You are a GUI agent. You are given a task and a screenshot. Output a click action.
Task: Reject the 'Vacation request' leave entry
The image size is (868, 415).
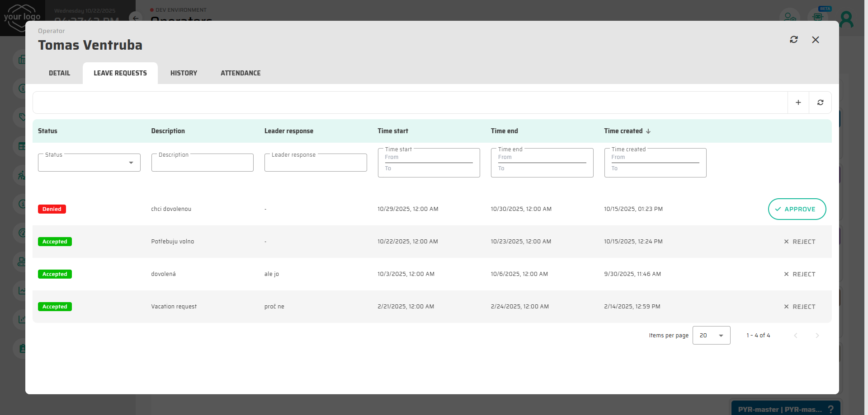point(799,307)
